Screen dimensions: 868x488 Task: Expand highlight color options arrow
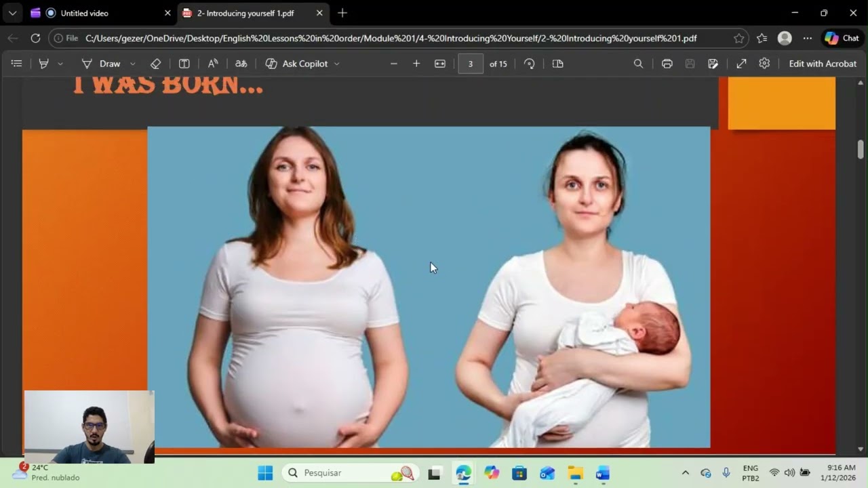[x=60, y=64]
